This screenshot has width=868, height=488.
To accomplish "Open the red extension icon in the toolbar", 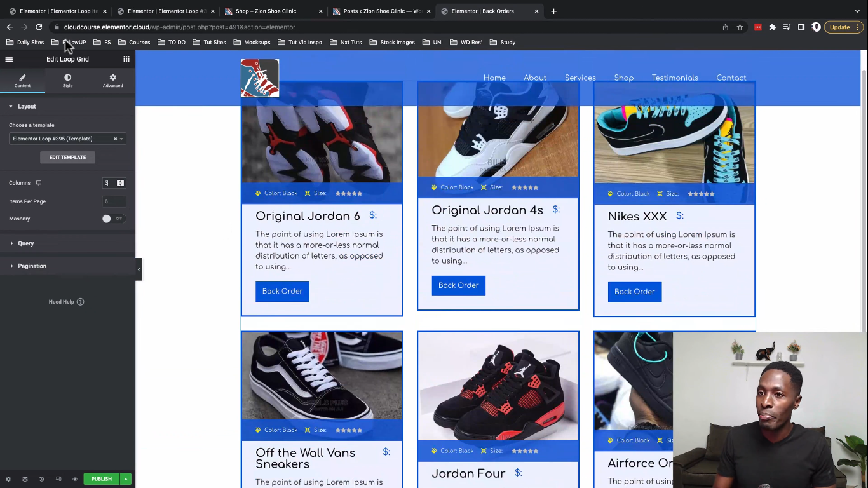I will click(757, 27).
